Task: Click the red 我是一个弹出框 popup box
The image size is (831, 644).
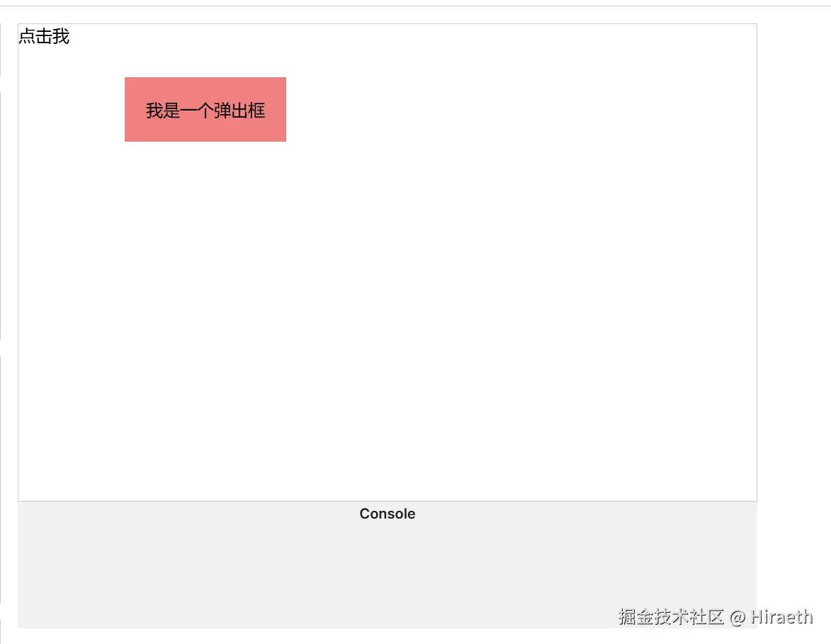Action: click(205, 110)
